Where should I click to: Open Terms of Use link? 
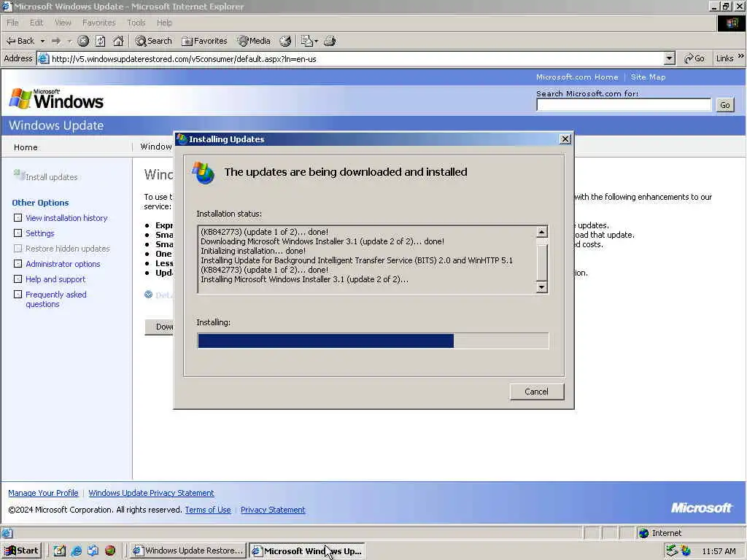(x=208, y=510)
